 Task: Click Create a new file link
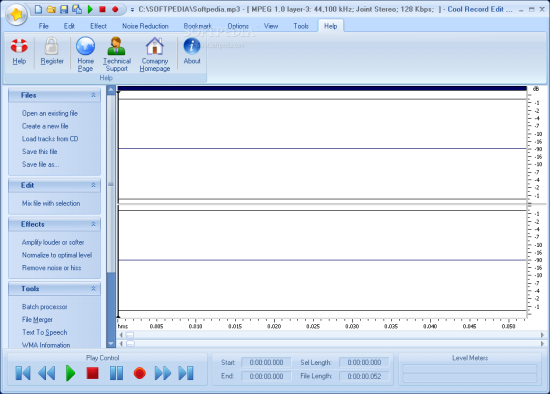pyautogui.click(x=45, y=126)
